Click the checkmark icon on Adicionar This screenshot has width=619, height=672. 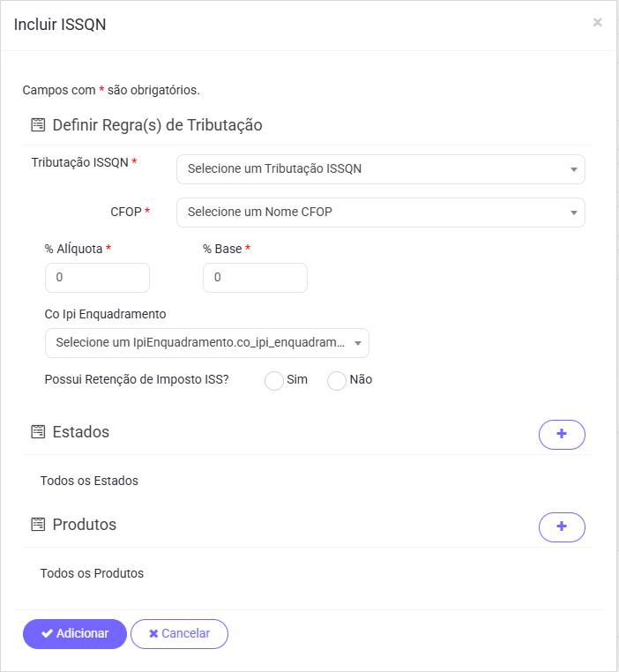pyautogui.click(x=48, y=634)
